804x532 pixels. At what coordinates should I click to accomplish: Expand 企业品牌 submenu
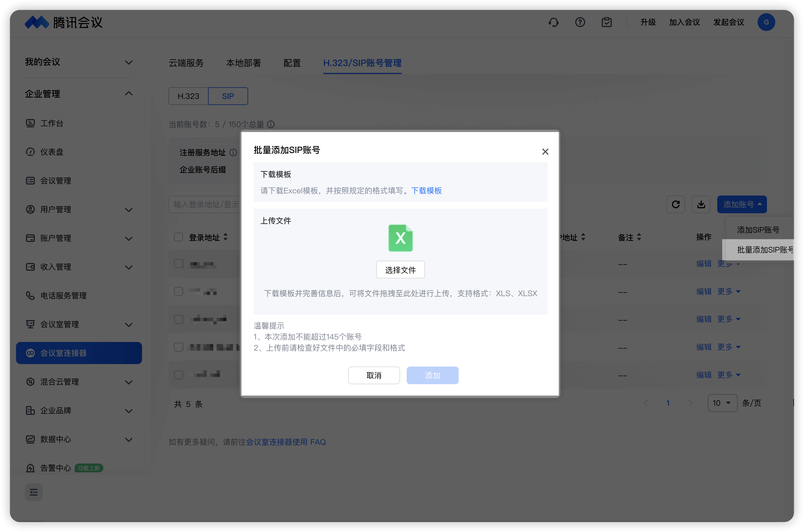pos(129,411)
